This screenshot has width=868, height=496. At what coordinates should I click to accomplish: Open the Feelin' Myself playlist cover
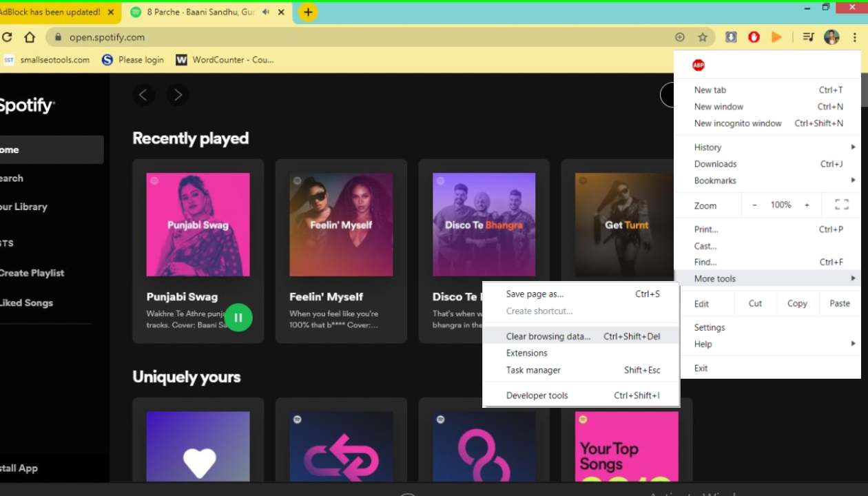341,225
